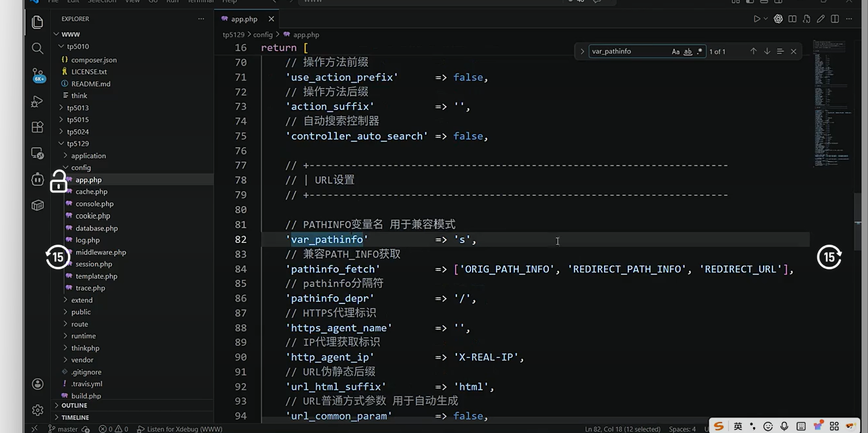Open Manage gear icon in activity bar
This screenshot has width=868, height=433.
[38, 410]
